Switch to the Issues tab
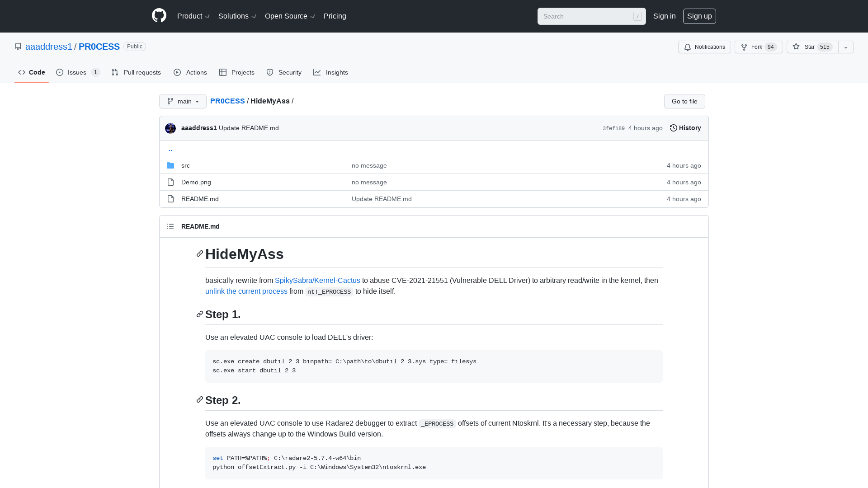Viewport: 868px width, 488px height. tap(77, 72)
